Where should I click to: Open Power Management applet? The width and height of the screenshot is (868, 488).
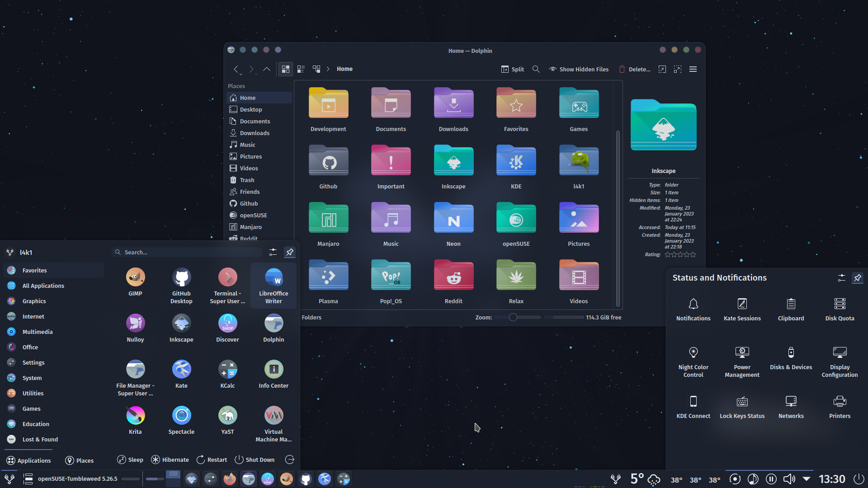(x=742, y=362)
